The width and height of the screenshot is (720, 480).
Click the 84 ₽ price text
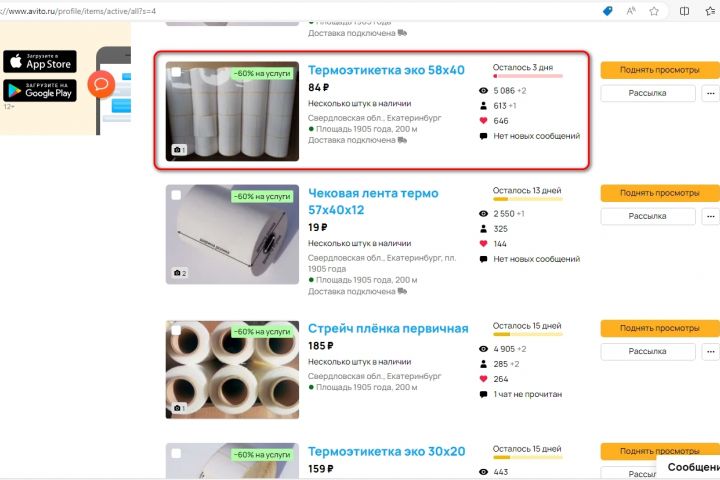click(319, 87)
